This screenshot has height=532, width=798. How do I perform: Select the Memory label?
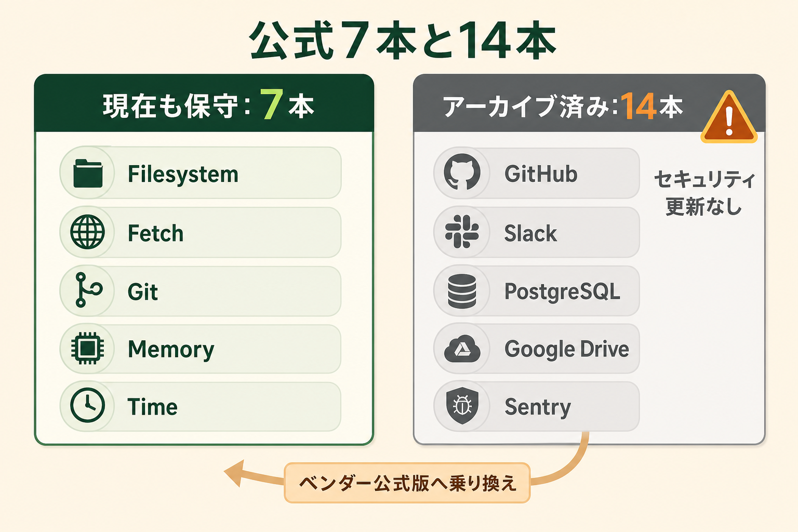pos(171,350)
